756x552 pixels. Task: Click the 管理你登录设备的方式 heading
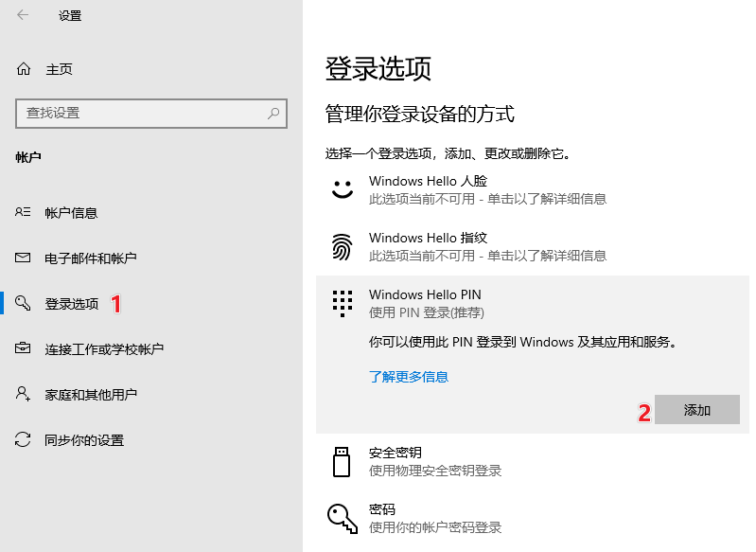420,114
